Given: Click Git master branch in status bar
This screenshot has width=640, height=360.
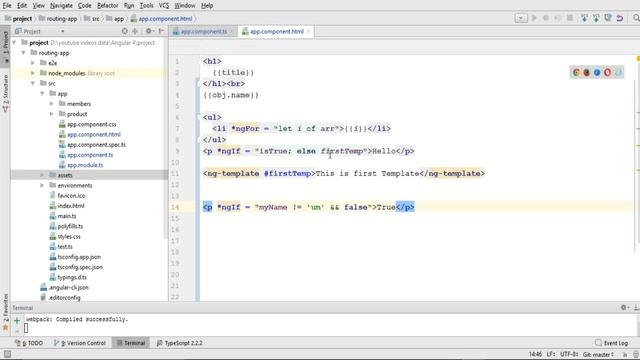Looking at the screenshot, I should click(598, 354).
